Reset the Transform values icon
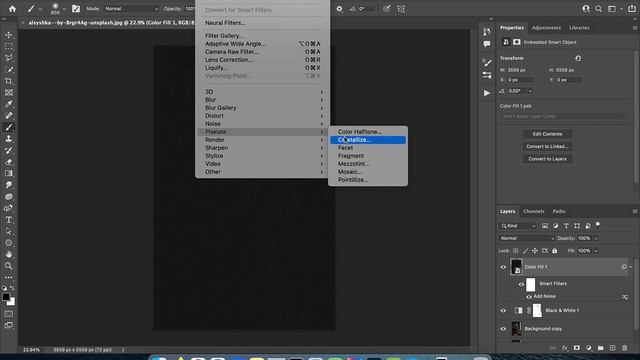 tap(578, 58)
